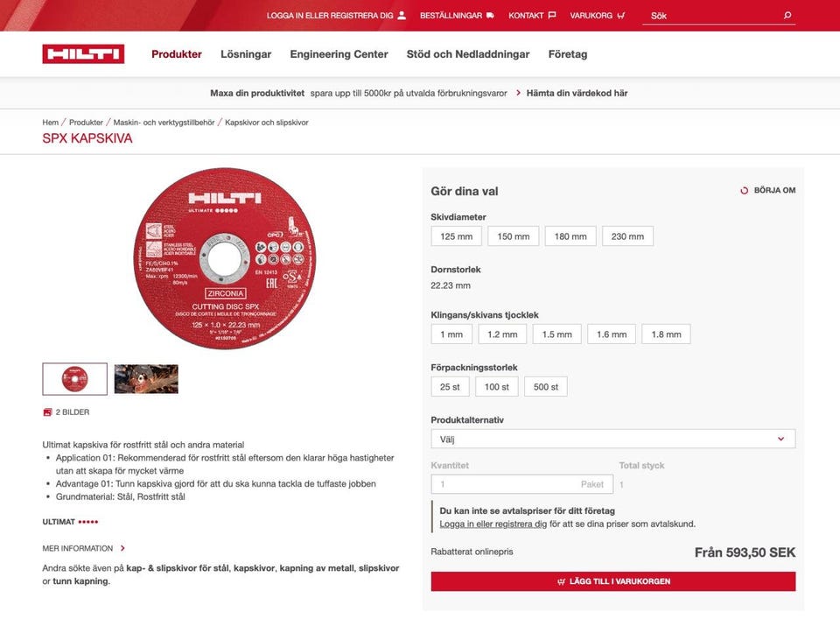This screenshot has height=619, width=840.
Task: Open the Företag menu
Action: 568,54
